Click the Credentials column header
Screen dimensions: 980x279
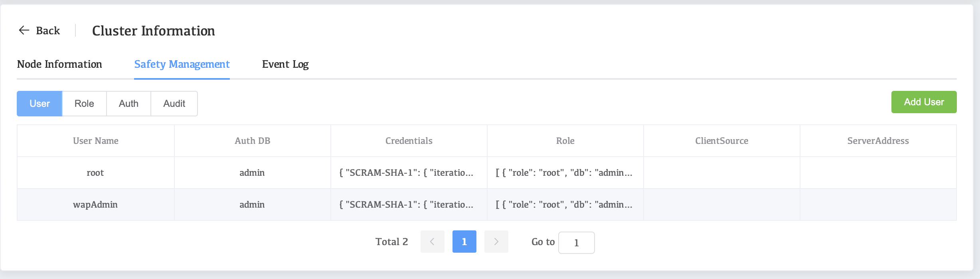[x=409, y=141]
